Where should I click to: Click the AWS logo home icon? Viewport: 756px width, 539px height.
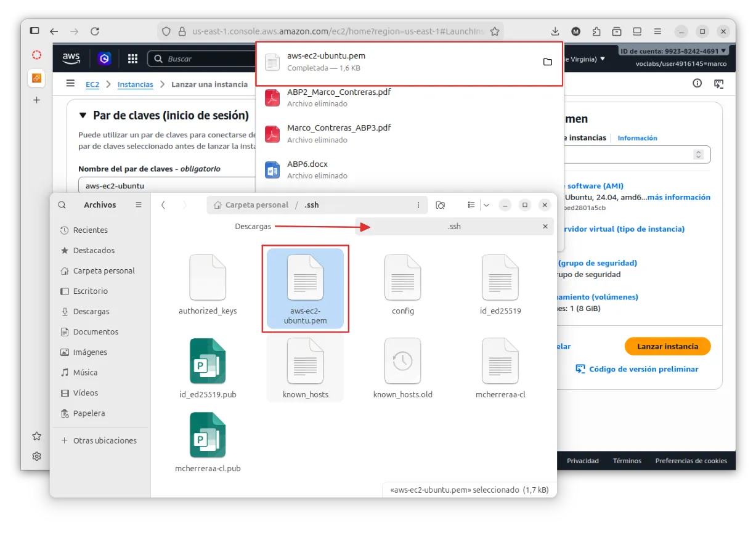point(71,59)
